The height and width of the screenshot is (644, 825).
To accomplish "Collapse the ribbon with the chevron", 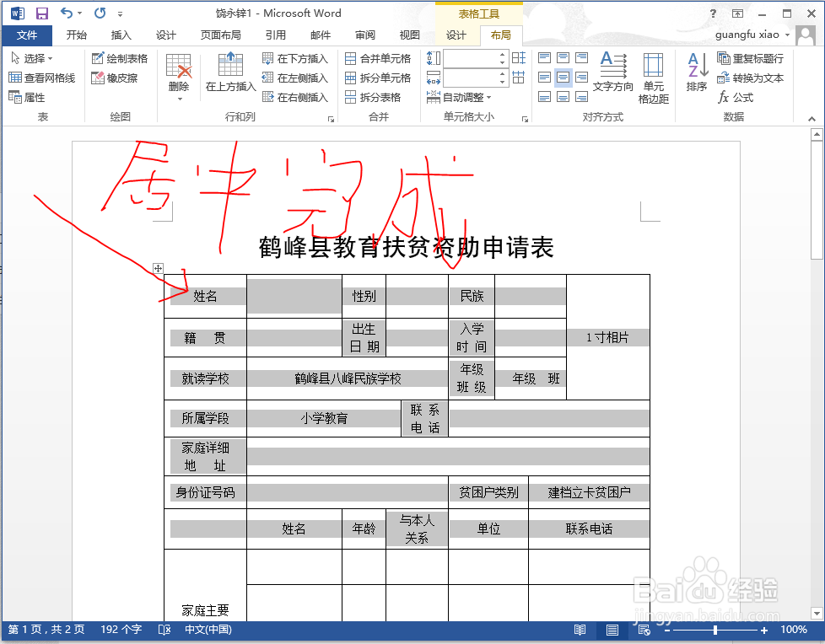I will click(x=812, y=120).
